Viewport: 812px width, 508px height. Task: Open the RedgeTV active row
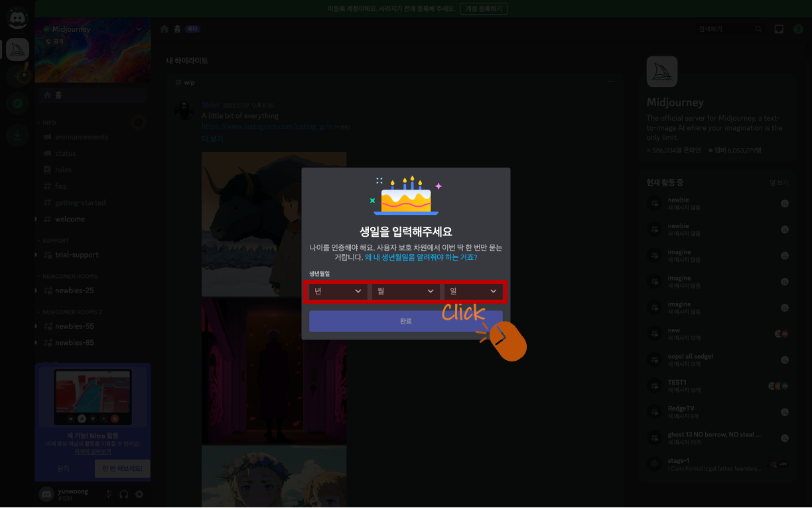click(718, 412)
